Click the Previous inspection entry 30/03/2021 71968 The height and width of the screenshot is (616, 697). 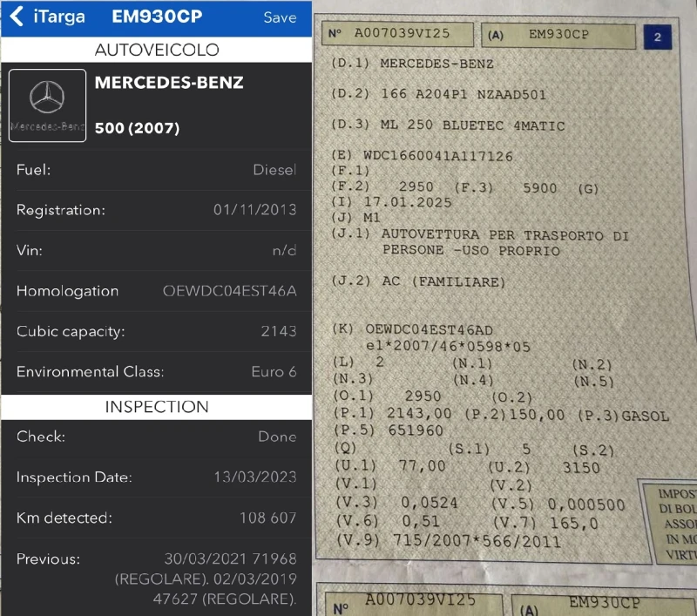[x=230, y=558]
